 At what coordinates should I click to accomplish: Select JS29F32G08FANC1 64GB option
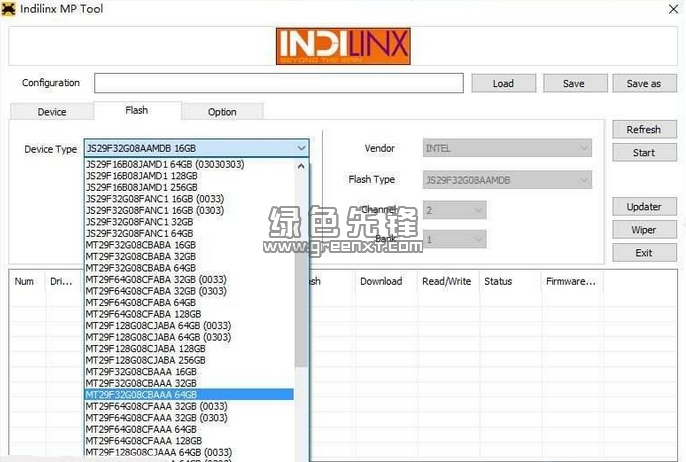pyautogui.click(x=189, y=234)
